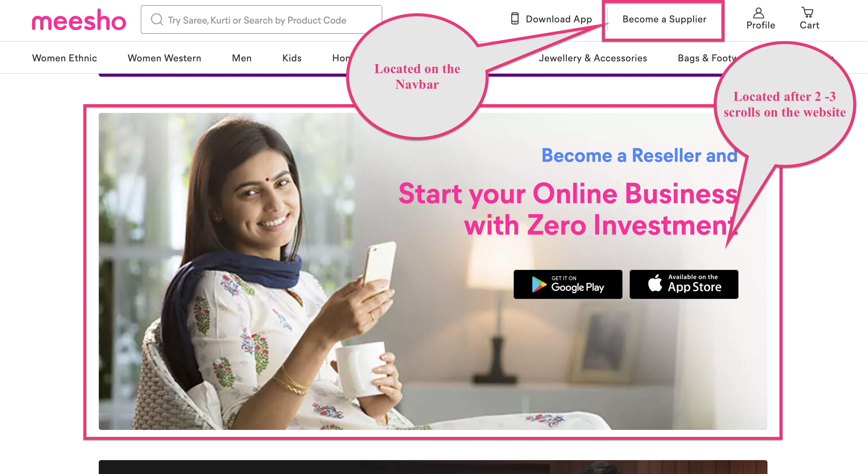
Task: Expand the Jewellery & Accessories menu
Action: coord(593,58)
